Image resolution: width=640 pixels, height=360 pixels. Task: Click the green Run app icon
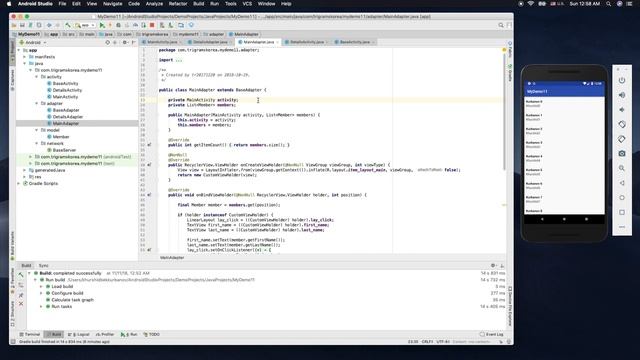[102, 25]
